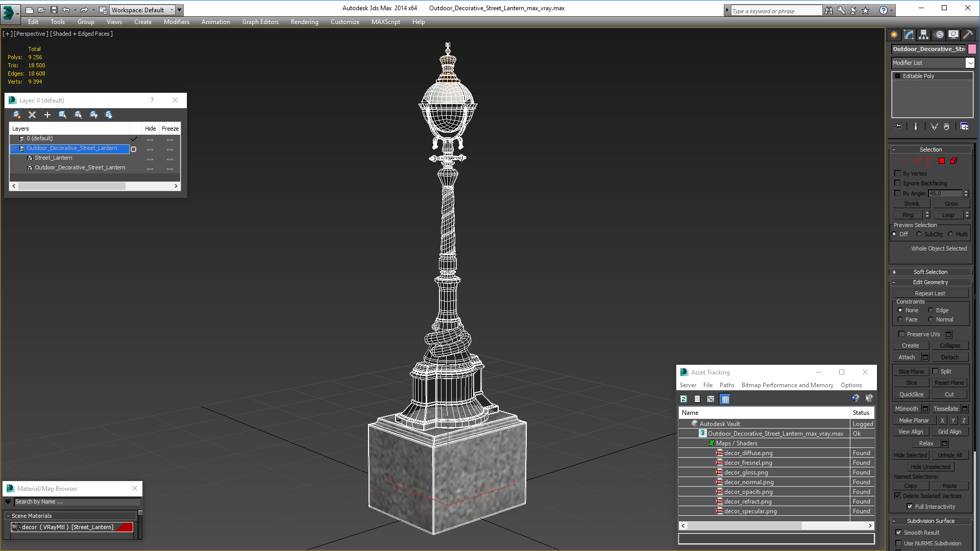Viewport: 980px width, 551px height.
Task: Click Configure Modifier Sets icon
Action: point(964,127)
